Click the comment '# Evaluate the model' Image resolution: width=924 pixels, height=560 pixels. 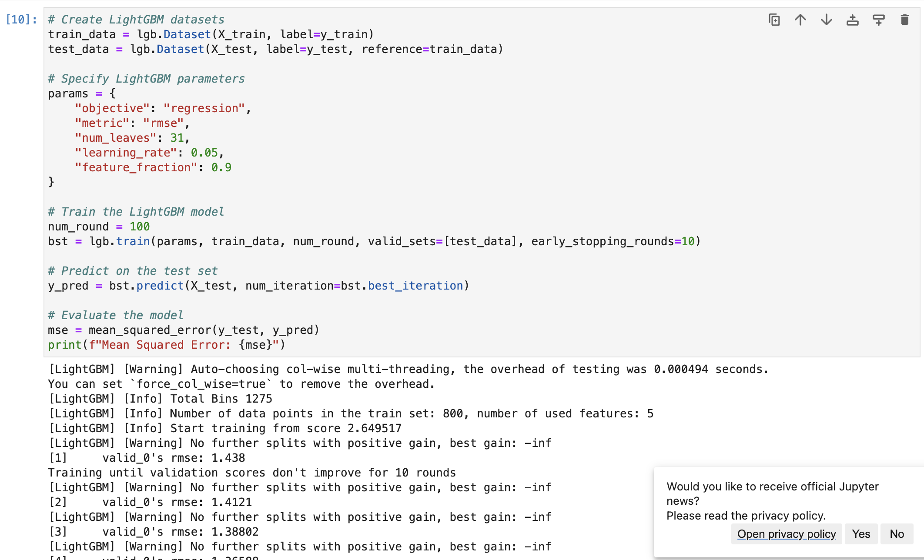[x=116, y=315]
